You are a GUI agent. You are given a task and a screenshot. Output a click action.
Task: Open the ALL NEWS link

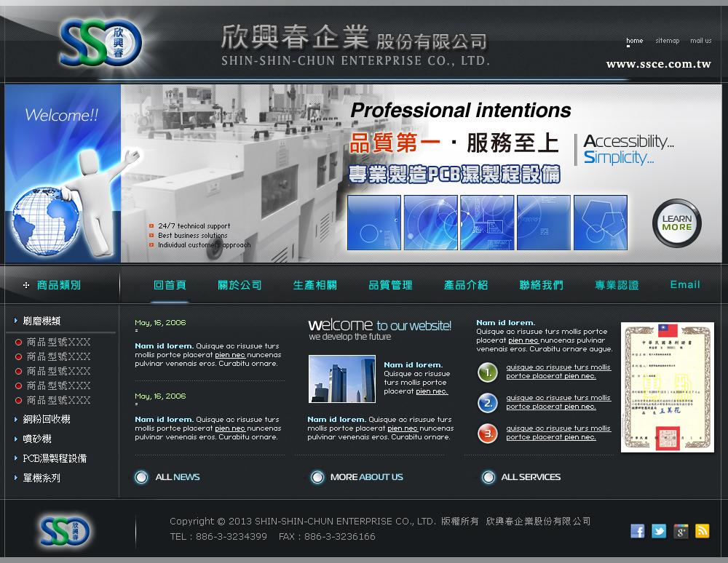178,476
